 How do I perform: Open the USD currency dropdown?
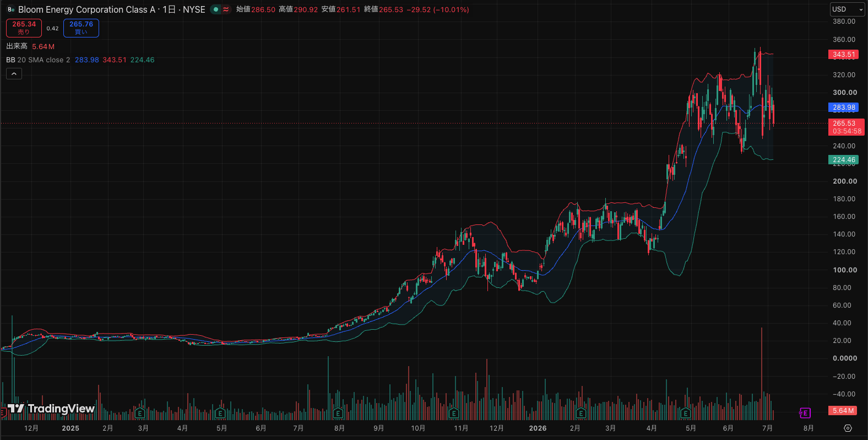pyautogui.click(x=848, y=9)
